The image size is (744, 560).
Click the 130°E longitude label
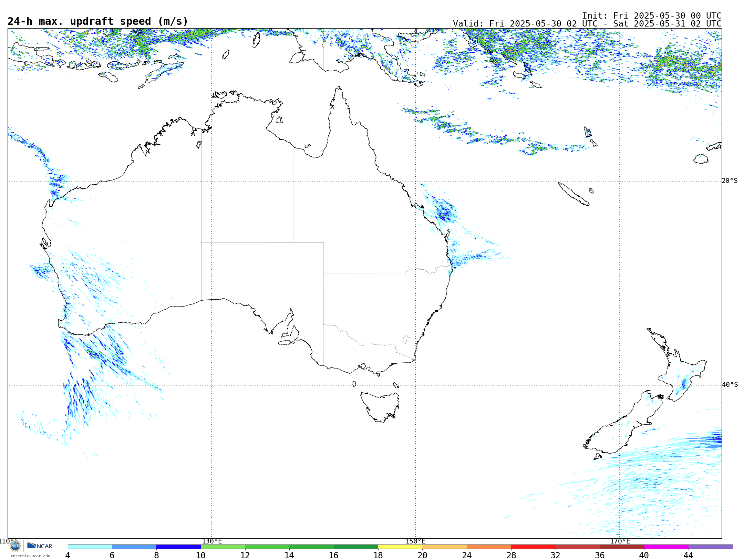click(x=212, y=541)
